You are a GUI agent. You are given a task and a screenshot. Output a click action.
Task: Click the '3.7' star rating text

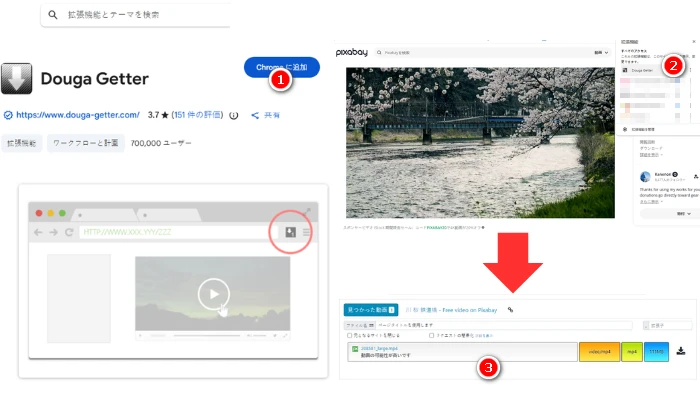tap(158, 115)
